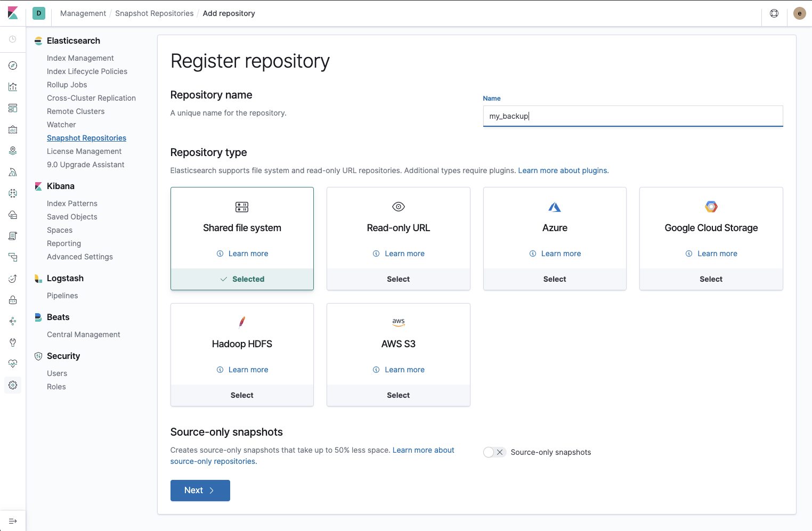
Task: Open Stack Management with the gear icon
Action: (13, 385)
